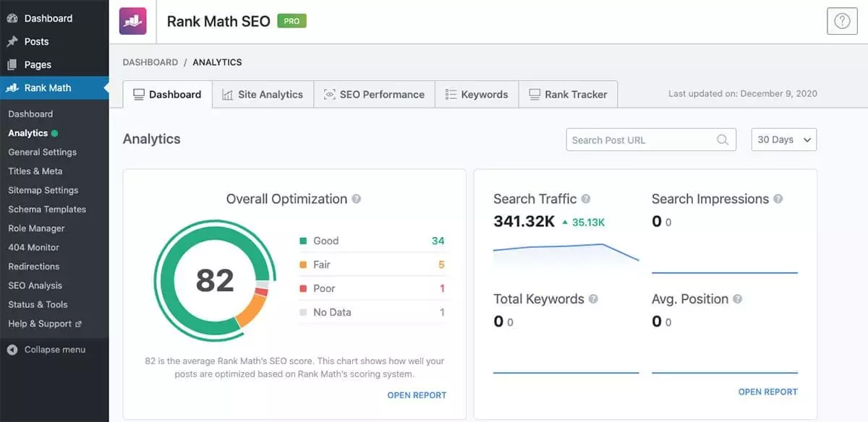Switch to the SEO Performance tab
Viewport: 868px width, 422px height.
374,95
